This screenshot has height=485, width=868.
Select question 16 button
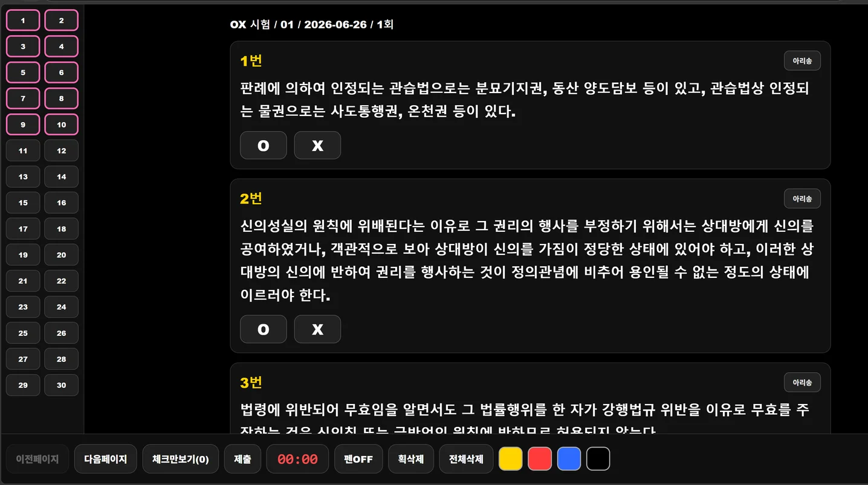click(62, 202)
